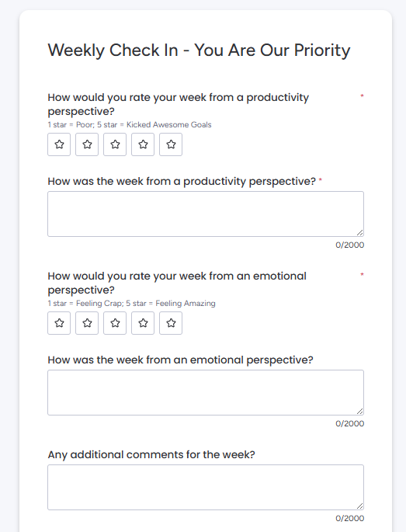Rate emotional week five stars Feeling Amazing
This screenshot has width=406, height=532.
click(x=171, y=323)
